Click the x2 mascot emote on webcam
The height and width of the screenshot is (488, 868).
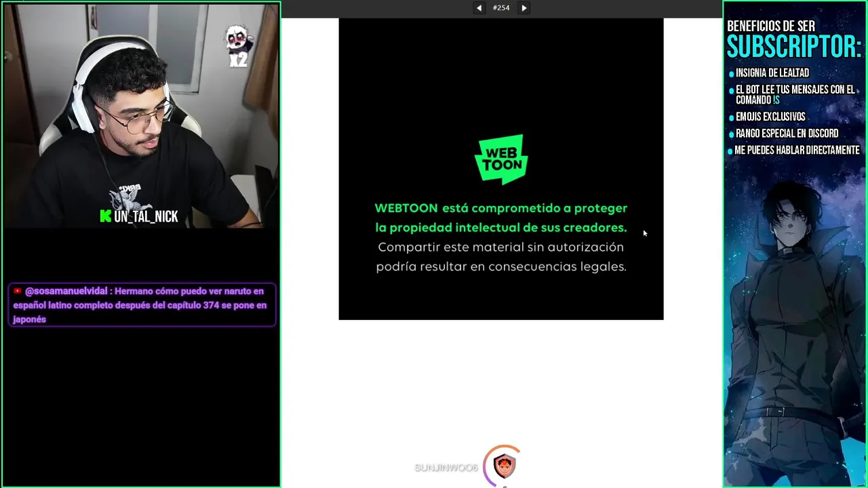(239, 47)
